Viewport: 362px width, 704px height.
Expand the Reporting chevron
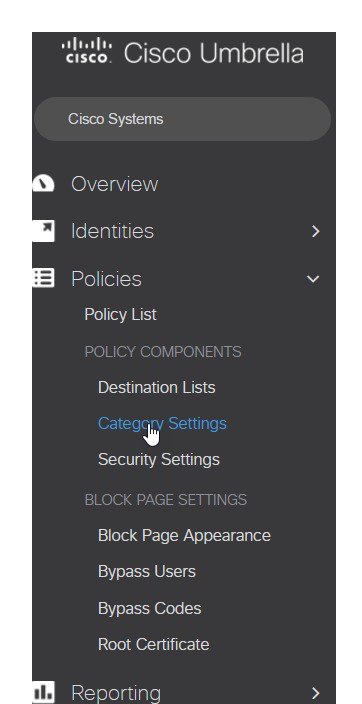pyautogui.click(x=316, y=693)
